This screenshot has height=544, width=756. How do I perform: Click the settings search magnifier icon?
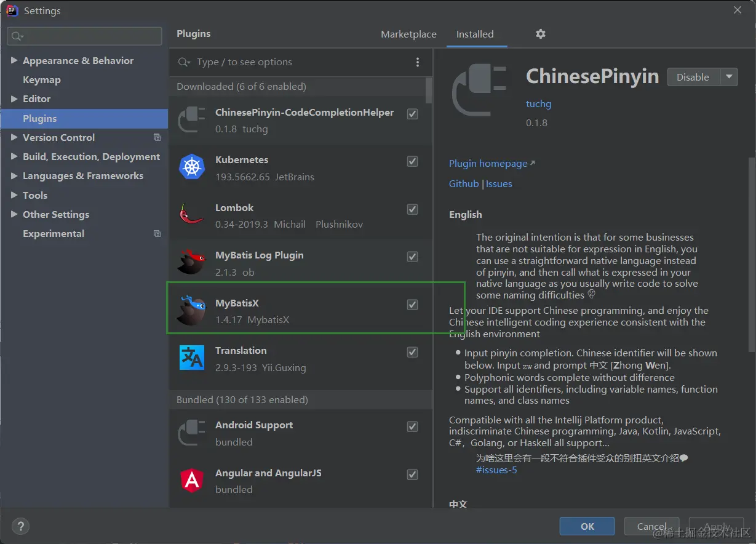tap(17, 36)
